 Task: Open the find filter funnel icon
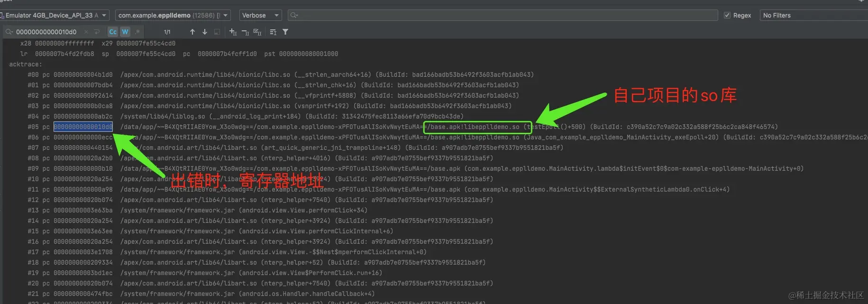click(285, 32)
